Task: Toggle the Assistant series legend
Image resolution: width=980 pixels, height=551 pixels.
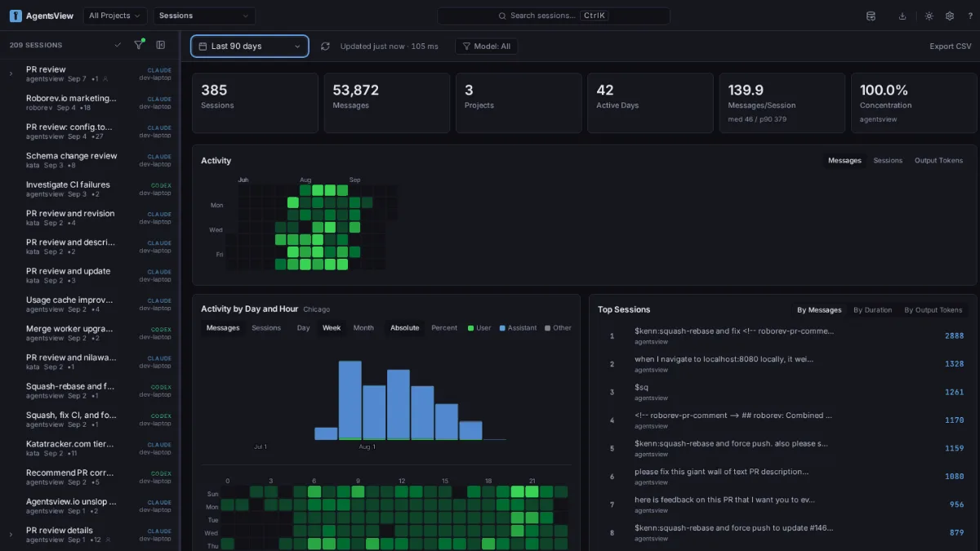Action: pos(518,328)
